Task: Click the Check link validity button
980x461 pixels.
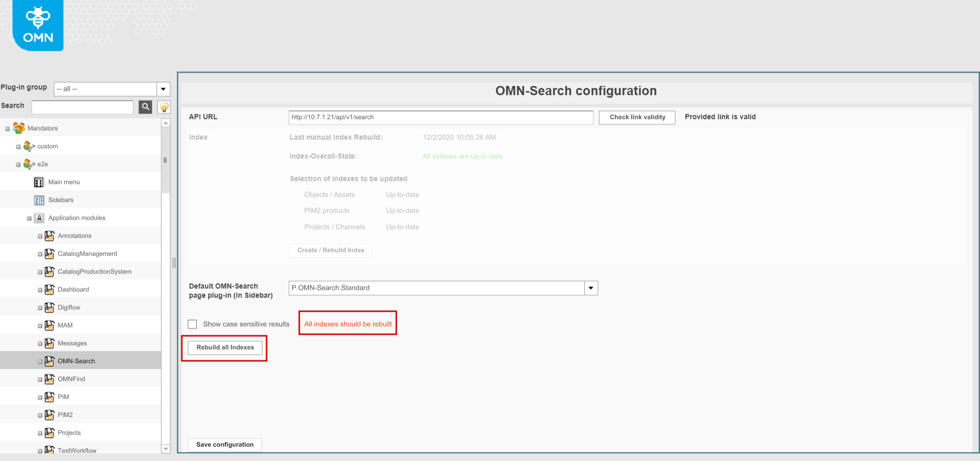Action: point(636,117)
